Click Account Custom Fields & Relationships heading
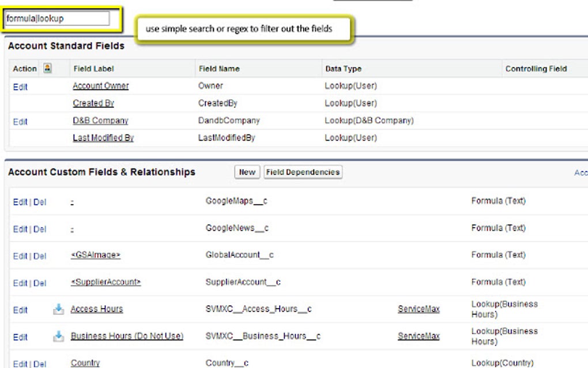This screenshot has height=368, width=588. pyautogui.click(x=101, y=172)
